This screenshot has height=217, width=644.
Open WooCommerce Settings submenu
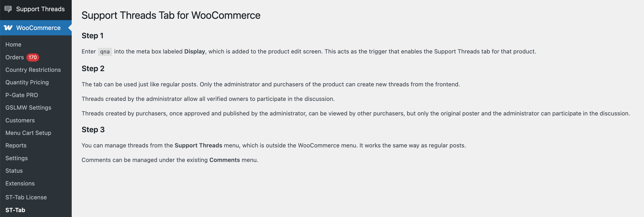(x=17, y=158)
